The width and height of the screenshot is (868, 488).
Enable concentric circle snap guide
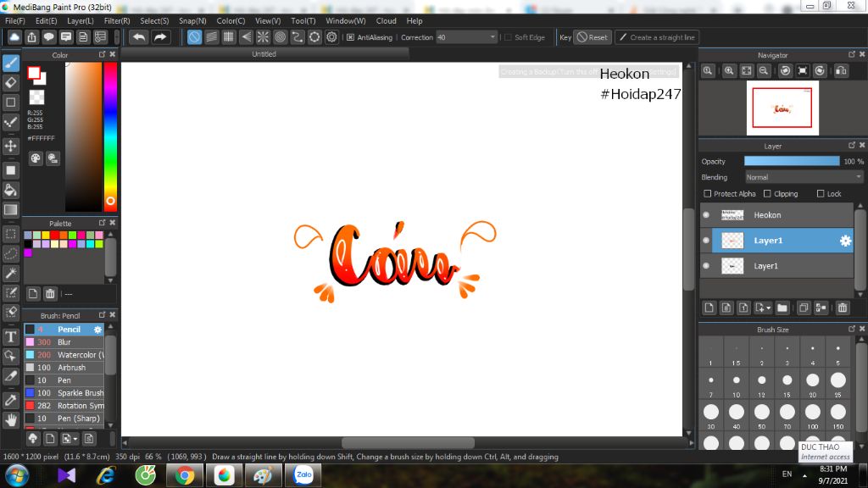[280, 37]
